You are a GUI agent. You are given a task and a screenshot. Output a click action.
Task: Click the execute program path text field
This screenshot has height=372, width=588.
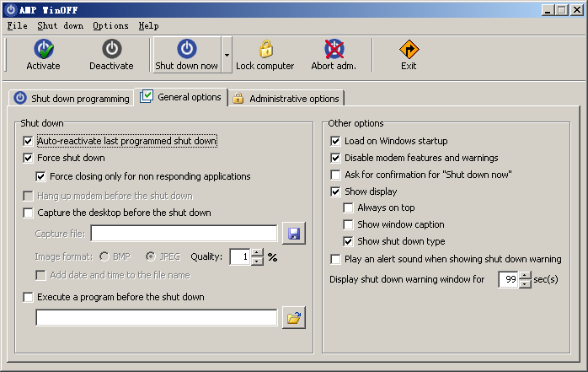[157, 318]
